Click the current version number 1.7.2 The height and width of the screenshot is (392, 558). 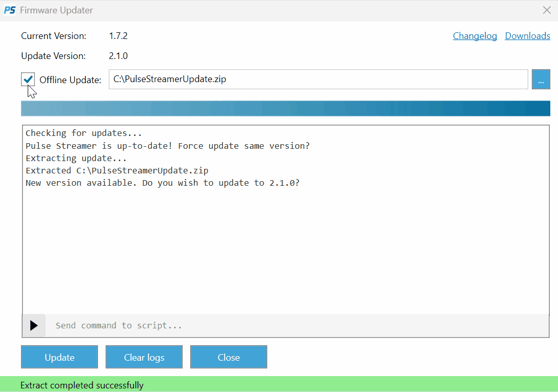118,36
